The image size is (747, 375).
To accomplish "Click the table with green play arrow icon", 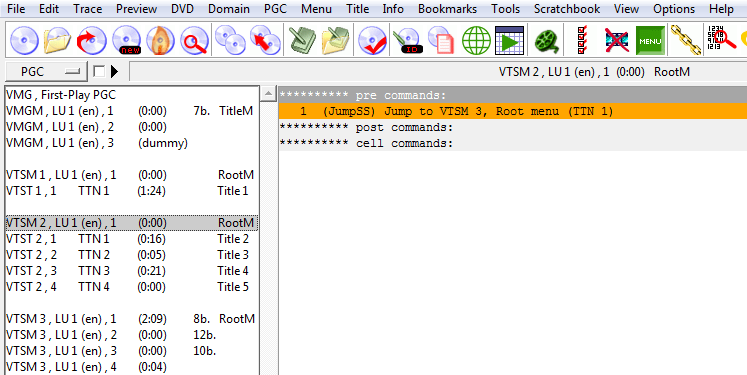I will tap(510, 41).
